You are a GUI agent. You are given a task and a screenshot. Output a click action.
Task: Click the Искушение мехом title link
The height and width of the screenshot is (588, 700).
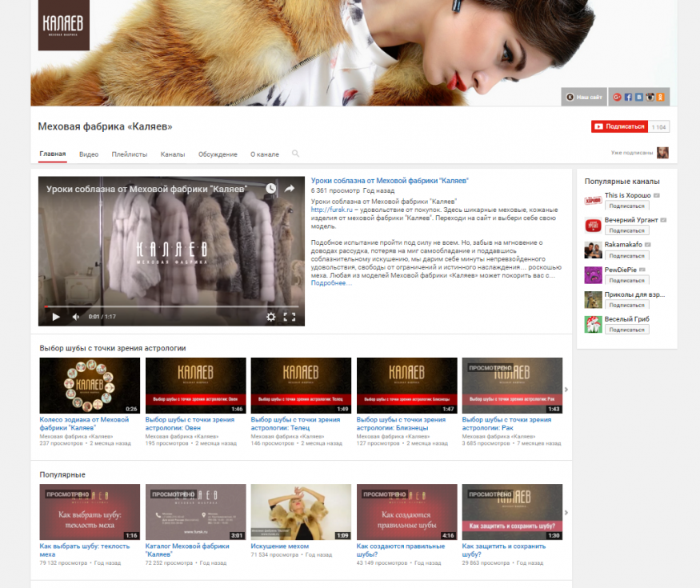(280, 546)
